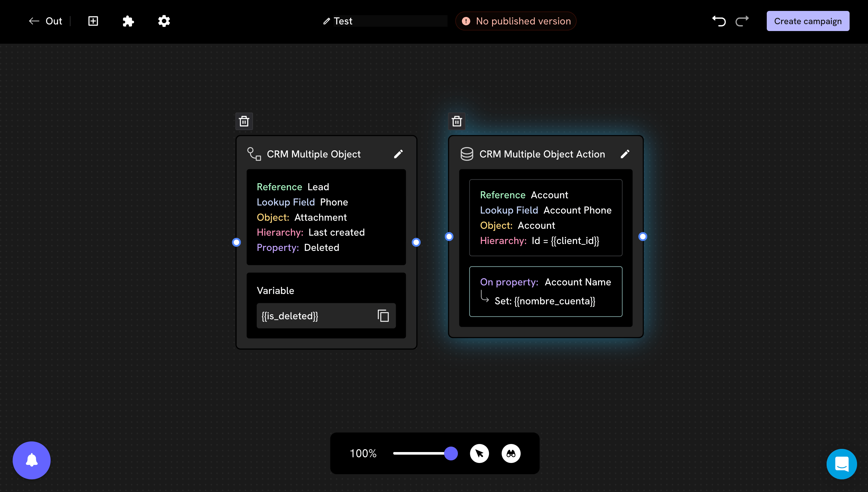The width and height of the screenshot is (868, 492).
Task: Click the database icon of CRM Multiple Object Action
Action: 466,154
